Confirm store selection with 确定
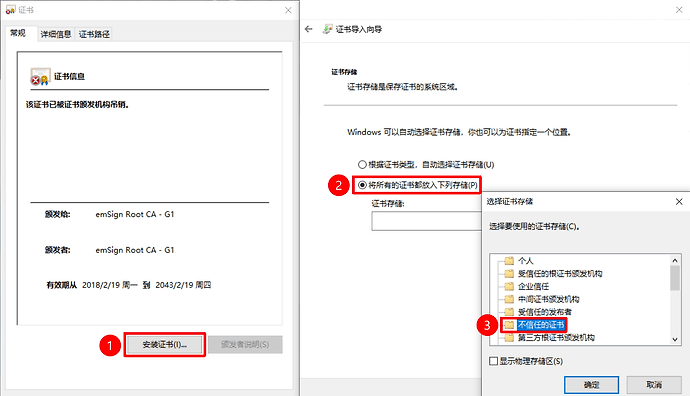This screenshot has height=396, width=690. tap(591, 385)
